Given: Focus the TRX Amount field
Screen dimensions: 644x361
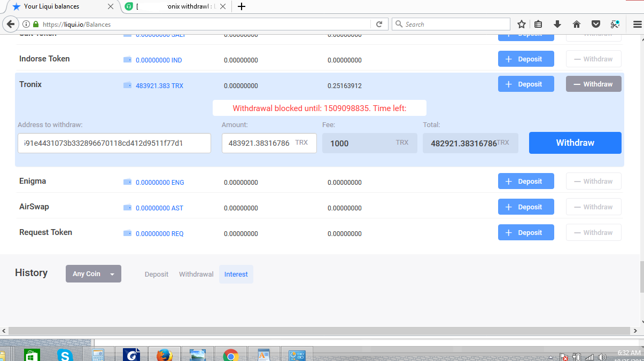Looking at the screenshot, I should pos(269,143).
